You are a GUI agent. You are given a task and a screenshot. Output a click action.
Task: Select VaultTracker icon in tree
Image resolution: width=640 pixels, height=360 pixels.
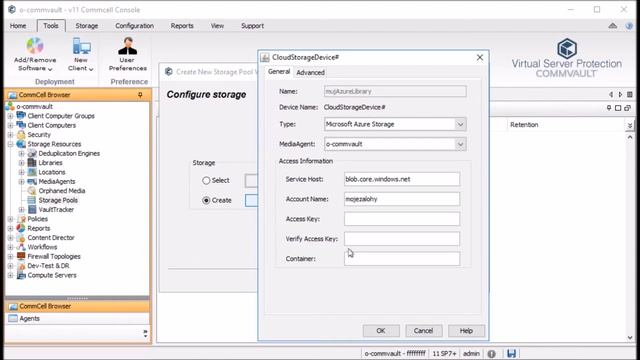click(32, 210)
